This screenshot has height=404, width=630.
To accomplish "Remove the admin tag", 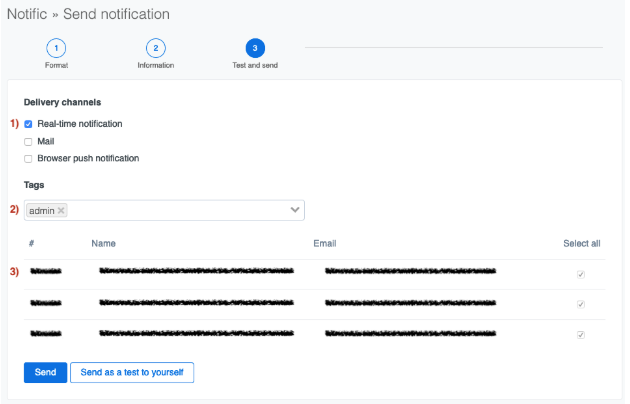I will click(61, 210).
